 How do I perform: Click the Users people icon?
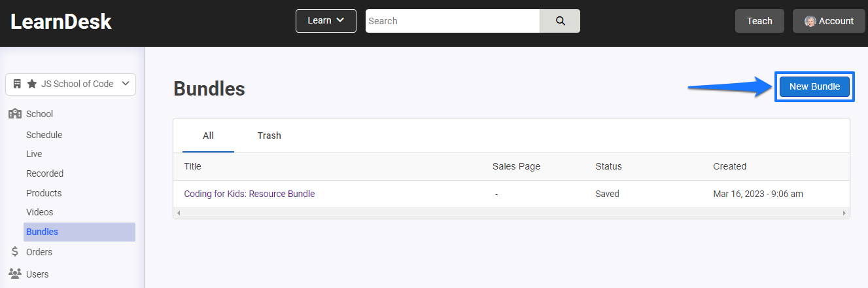(x=15, y=274)
